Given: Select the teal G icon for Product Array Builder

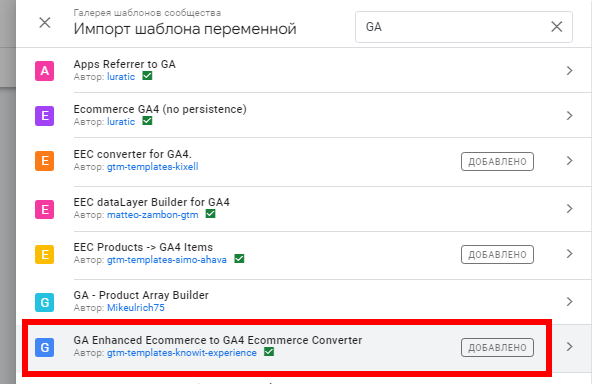Looking at the screenshot, I should click(45, 302).
